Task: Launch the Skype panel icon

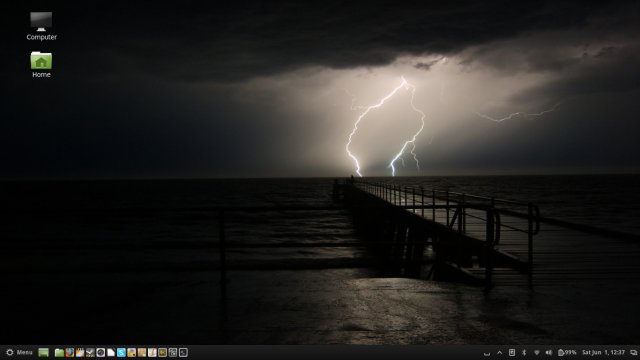Action: [x=121, y=352]
